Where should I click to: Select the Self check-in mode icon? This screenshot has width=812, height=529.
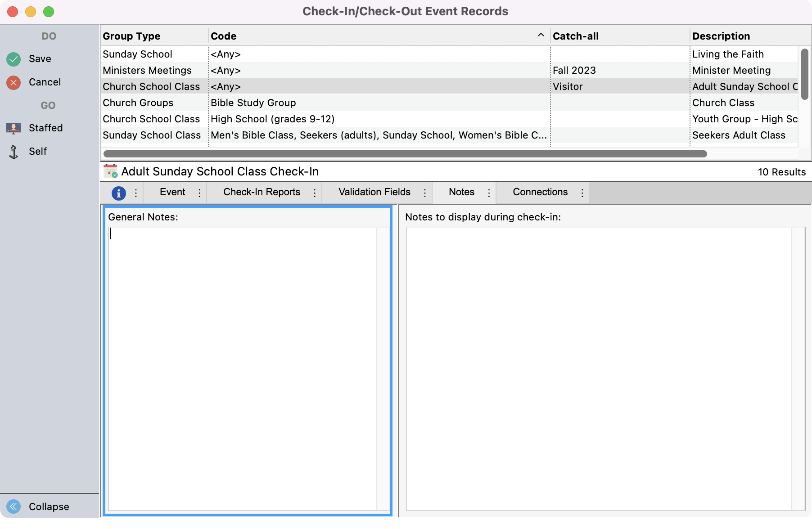(13, 151)
